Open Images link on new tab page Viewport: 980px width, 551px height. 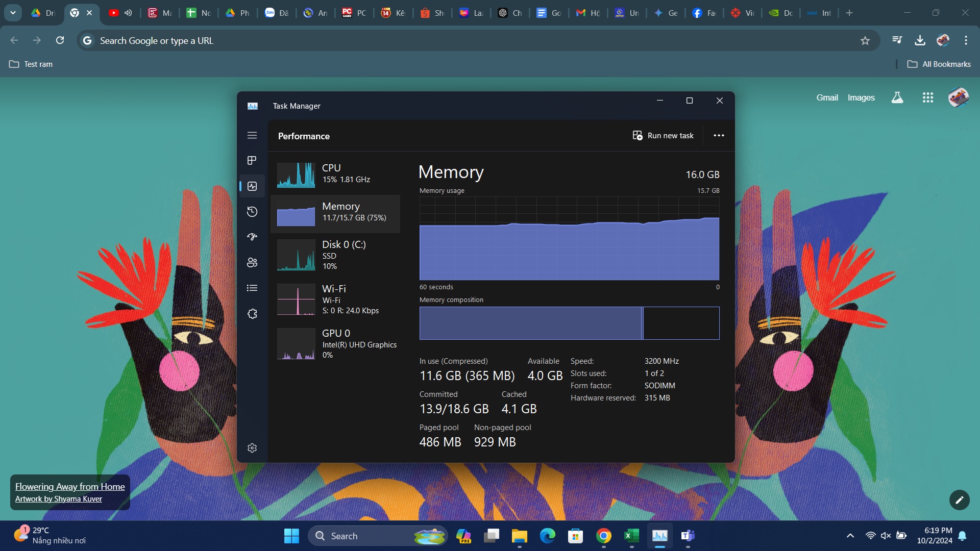click(861, 97)
